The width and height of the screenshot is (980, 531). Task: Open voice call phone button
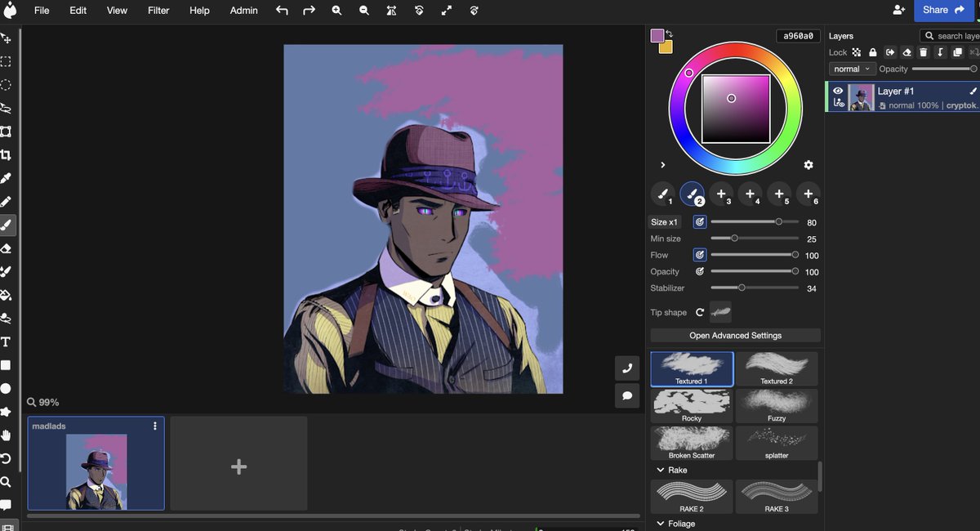pyautogui.click(x=626, y=368)
